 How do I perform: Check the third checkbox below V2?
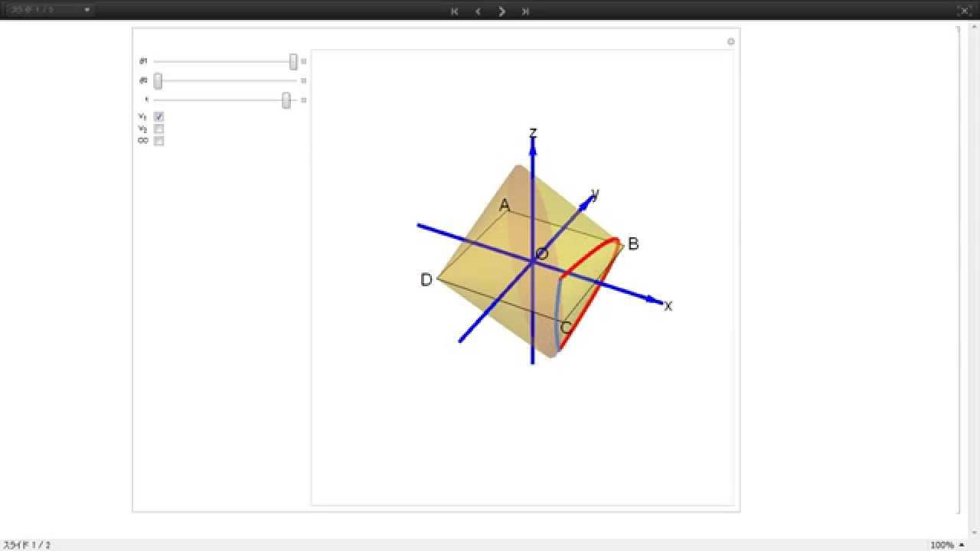click(x=159, y=141)
